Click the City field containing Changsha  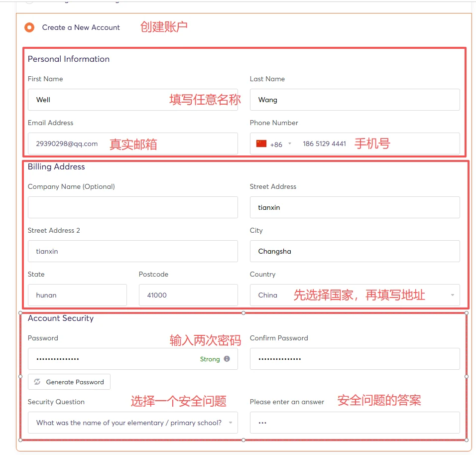[x=355, y=251]
